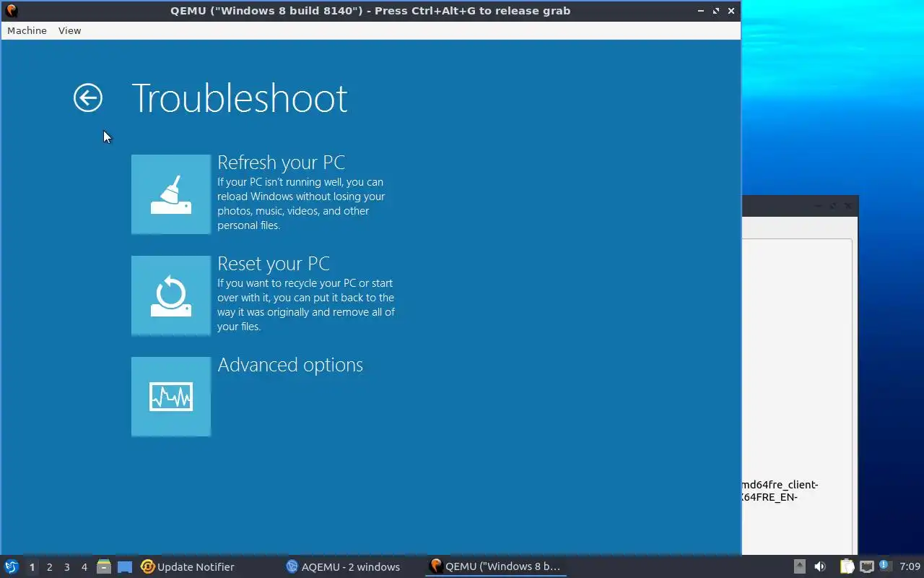Open the volume speaker tray icon

[x=820, y=567]
